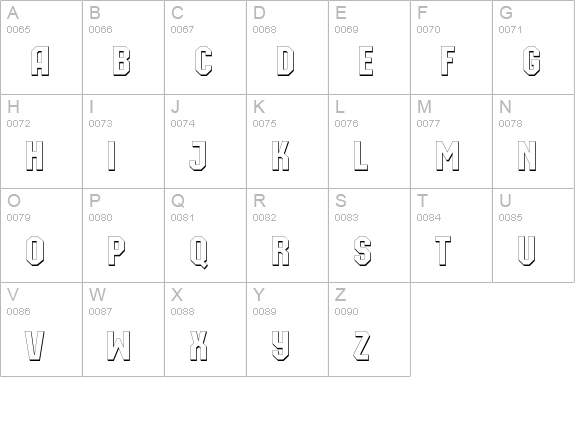Click the N glyph cell 0078
This screenshot has height=421, width=575.
tap(533, 141)
